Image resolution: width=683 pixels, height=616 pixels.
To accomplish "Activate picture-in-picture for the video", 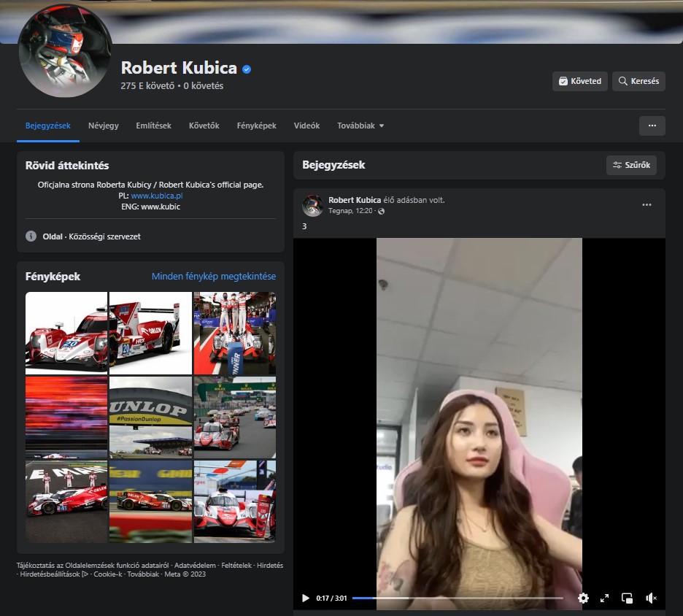I will coord(627,598).
